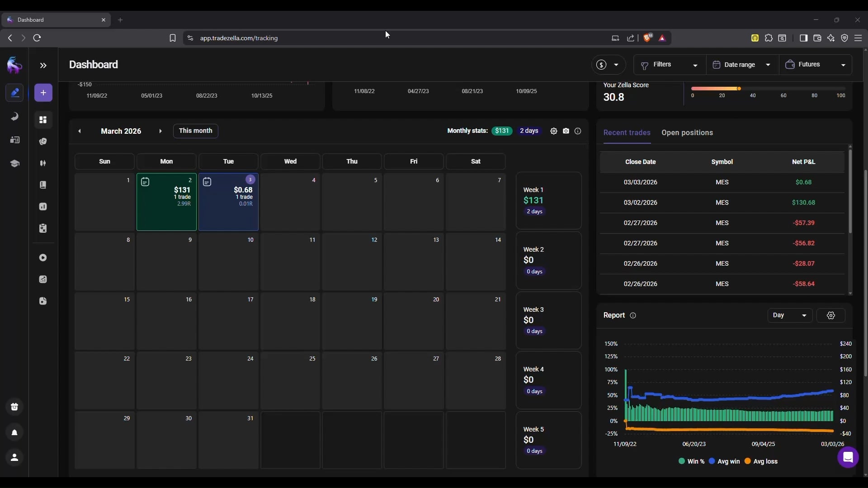The image size is (868, 488).
Task: Go to next month arrow
Action: (x=160, y=131)
